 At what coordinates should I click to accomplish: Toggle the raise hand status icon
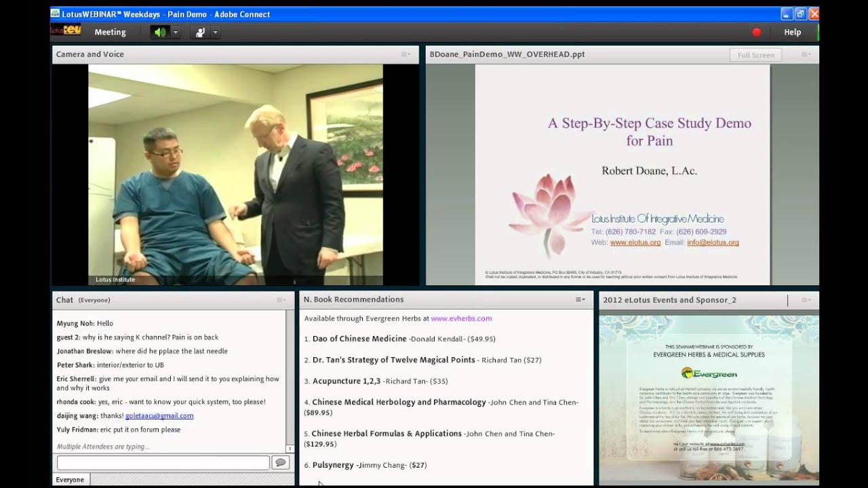[200, 32]
